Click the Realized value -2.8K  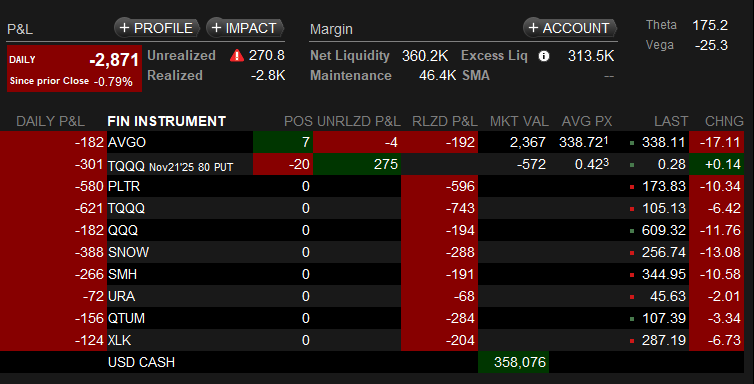click(x=268, y=76)
